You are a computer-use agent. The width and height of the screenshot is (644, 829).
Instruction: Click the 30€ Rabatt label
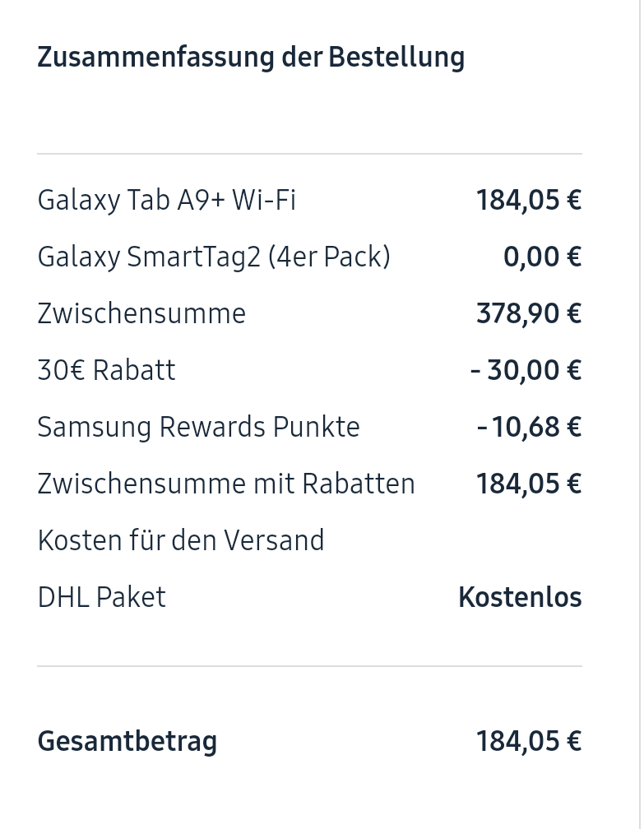tap(106, 370)
